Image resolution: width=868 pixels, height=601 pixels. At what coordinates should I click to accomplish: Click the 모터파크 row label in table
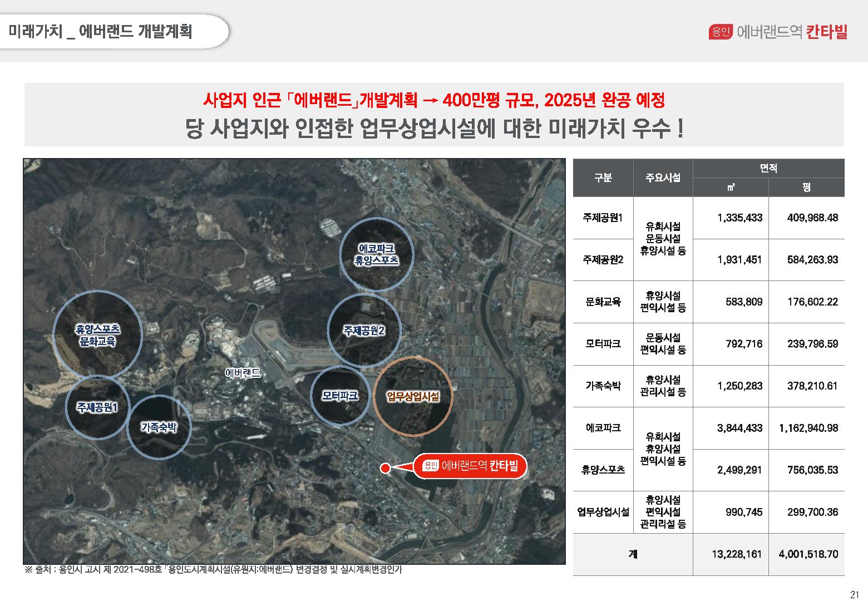point(603,343)
